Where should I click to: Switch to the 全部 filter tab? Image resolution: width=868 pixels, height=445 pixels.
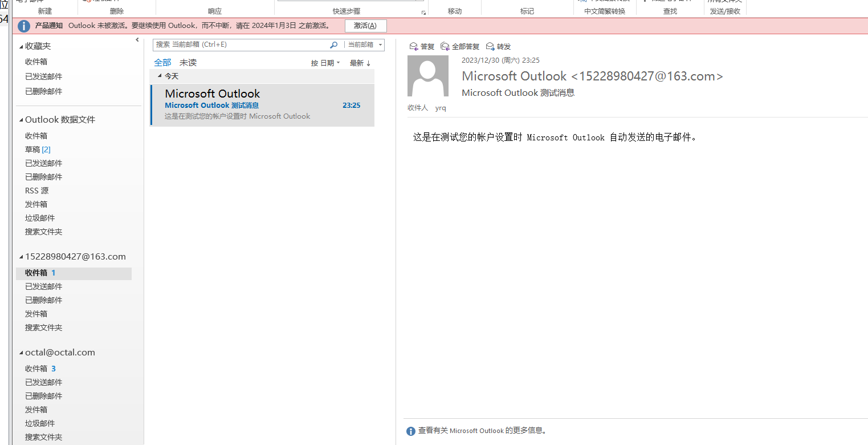(162, 63)
